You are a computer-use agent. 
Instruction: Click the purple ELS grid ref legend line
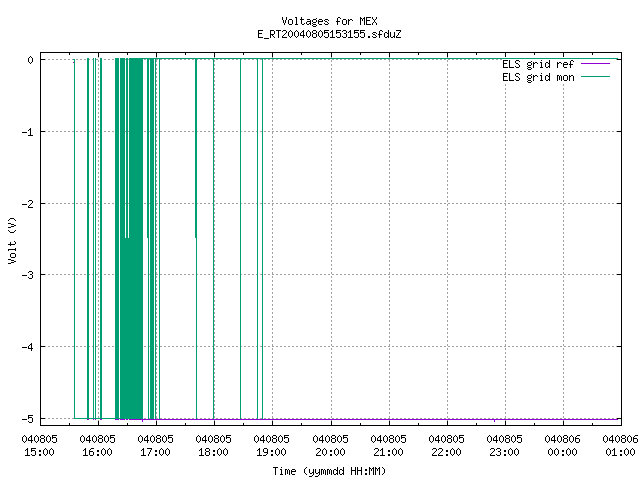595,64
